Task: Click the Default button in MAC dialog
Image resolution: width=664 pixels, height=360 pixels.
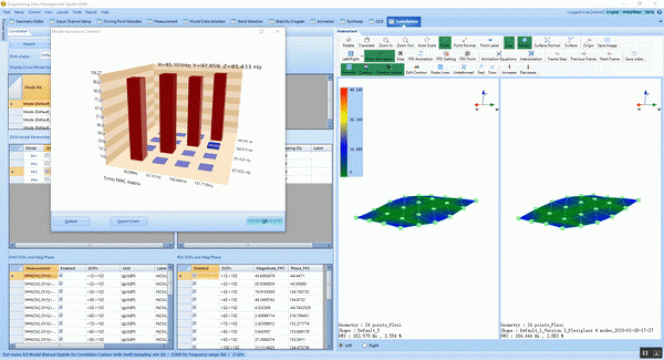Action: pos(71,221)
